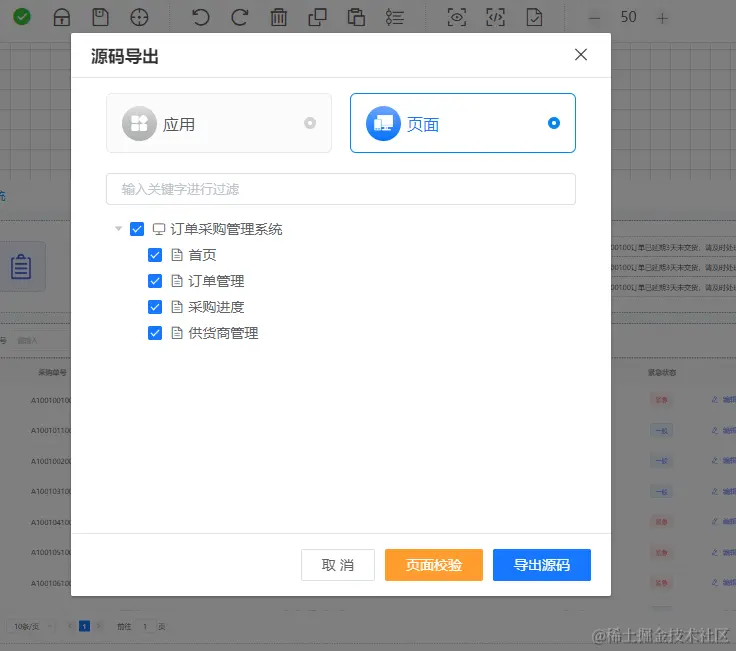Uncheck the 采购进度 checkbox
Image resolution: width=736 pixels, height=651 pixels.
pos(155,307)
